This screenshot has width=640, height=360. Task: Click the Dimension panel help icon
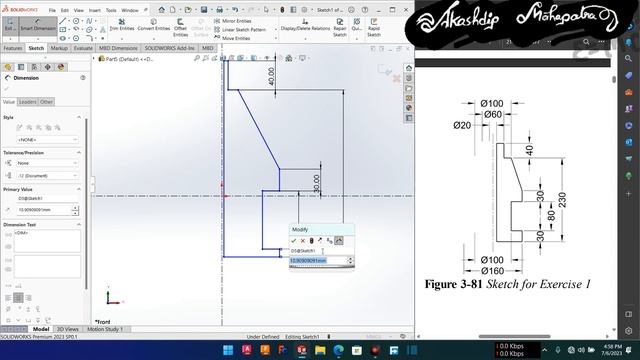pos(83,78)
